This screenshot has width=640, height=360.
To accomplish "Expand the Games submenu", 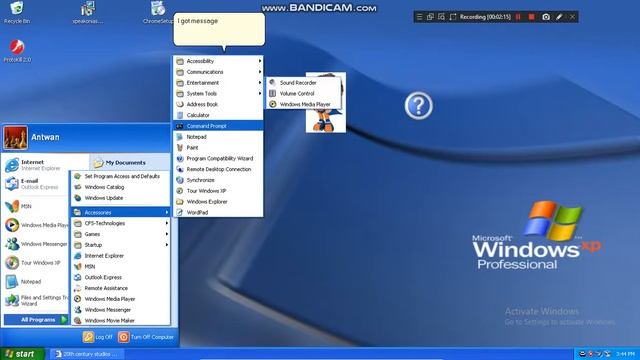I will (x=120, y=234).
